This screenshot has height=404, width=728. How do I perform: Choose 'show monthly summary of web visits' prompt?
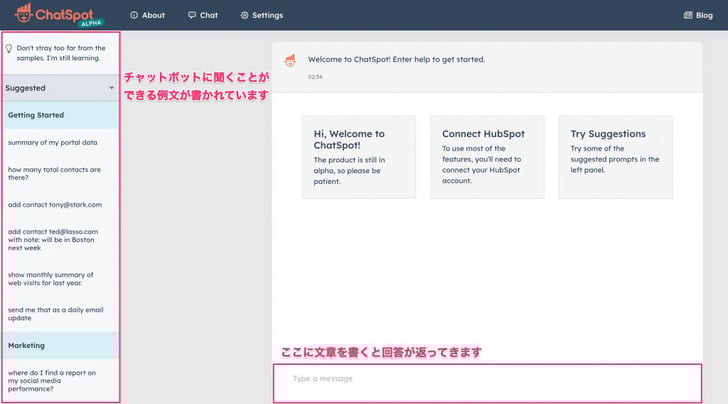click(51, 279)
